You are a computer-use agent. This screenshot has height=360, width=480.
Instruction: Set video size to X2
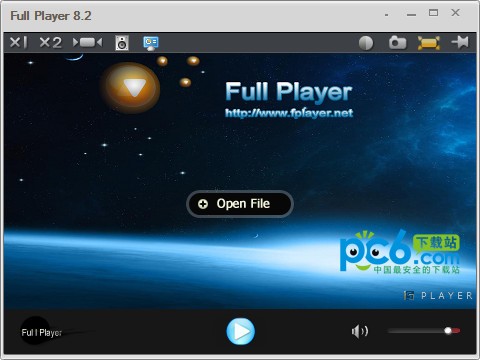tap(50, 43)
